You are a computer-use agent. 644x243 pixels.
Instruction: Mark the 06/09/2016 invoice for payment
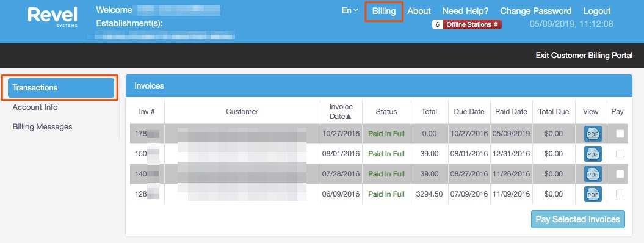click(x=620, y=194)
